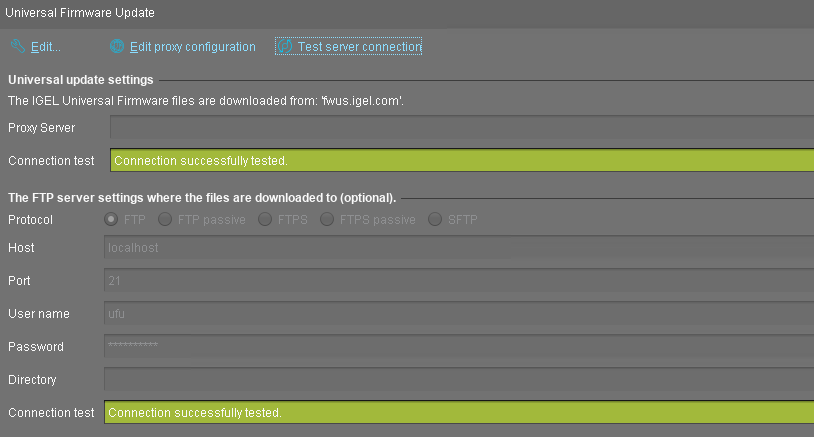Select the FTP passive radio button
The width and height of the screenshot is (814, 437).
click(x=166, y=220)
